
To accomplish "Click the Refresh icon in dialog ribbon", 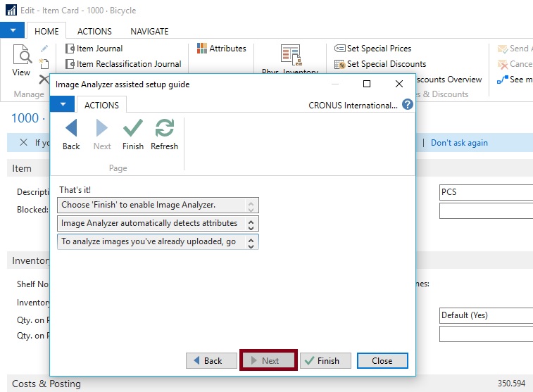I will click(x=164, y=129).
